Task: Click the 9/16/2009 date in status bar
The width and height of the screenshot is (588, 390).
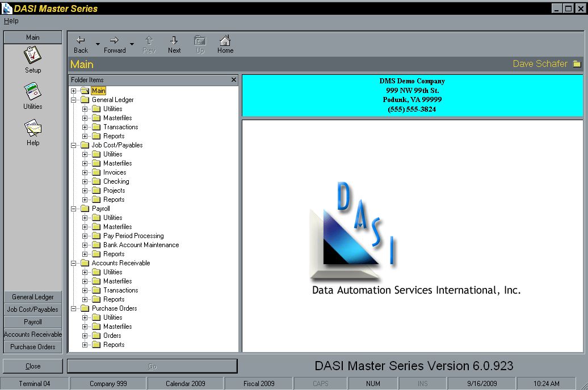Action: tap(482, 384)
